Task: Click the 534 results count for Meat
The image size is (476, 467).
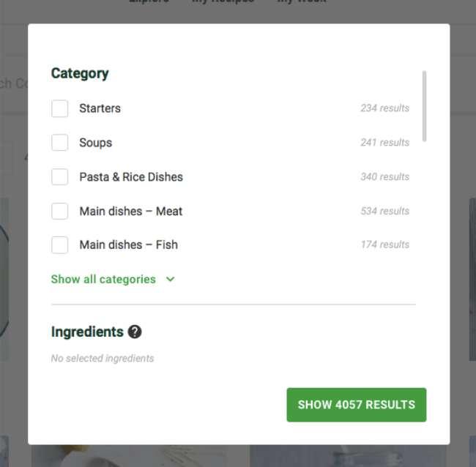Action: (x=385, y=211)
